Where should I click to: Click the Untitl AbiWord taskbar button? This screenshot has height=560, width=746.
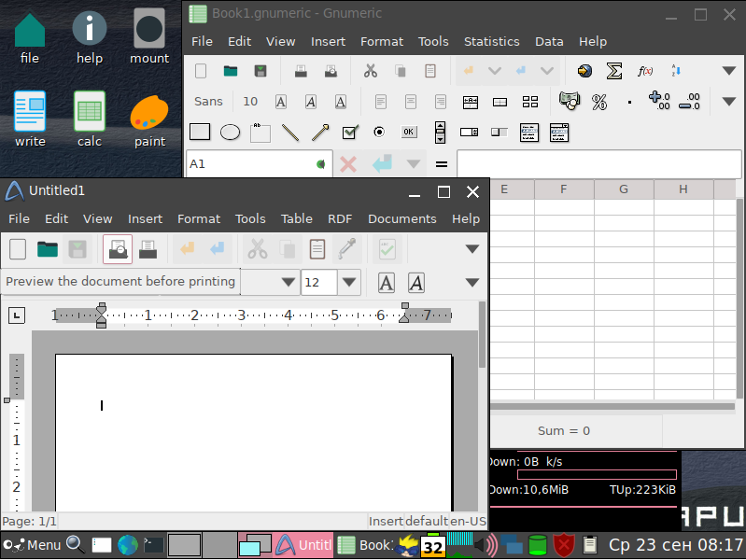point(303,545)
